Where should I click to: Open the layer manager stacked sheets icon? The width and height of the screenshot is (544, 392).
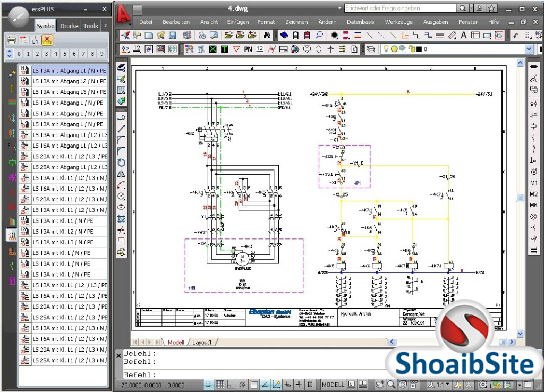coord(370,49)
